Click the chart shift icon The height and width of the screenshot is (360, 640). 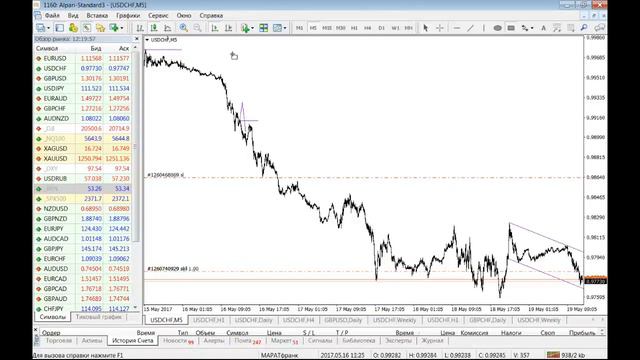point(229,28)
